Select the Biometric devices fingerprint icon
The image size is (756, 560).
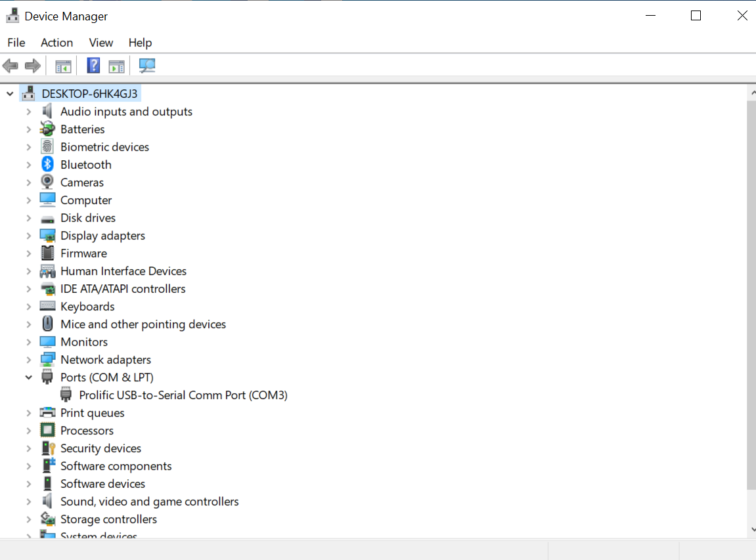click(47, 147)
